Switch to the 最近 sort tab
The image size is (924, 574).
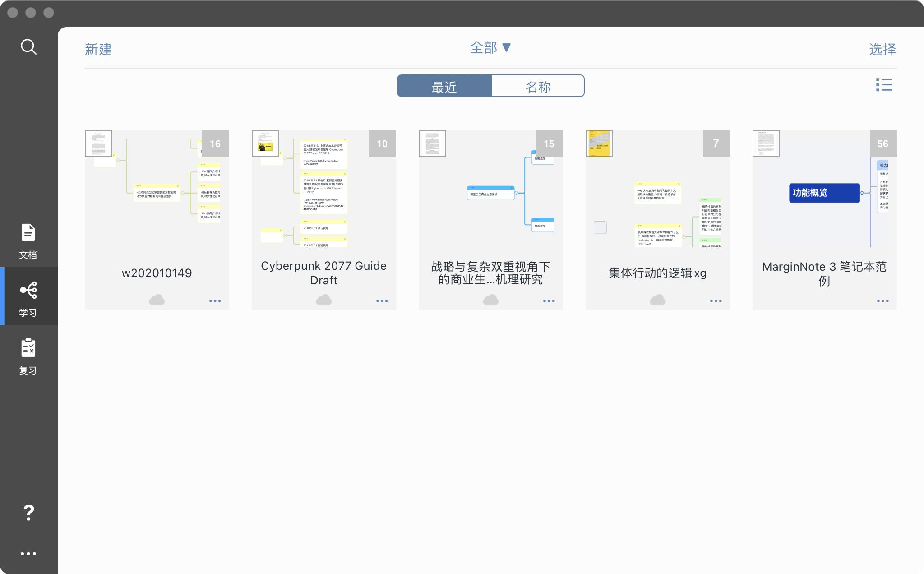[444, 86]
